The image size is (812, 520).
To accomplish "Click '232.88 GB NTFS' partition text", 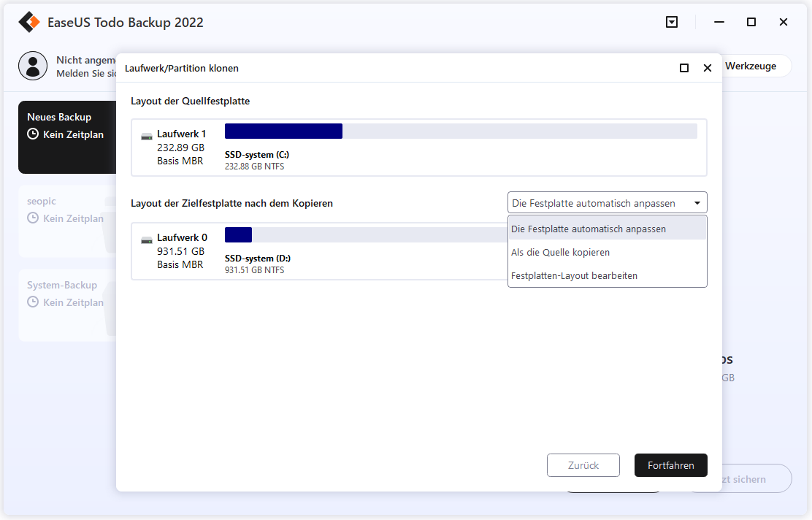I will (x=254, y=167).
